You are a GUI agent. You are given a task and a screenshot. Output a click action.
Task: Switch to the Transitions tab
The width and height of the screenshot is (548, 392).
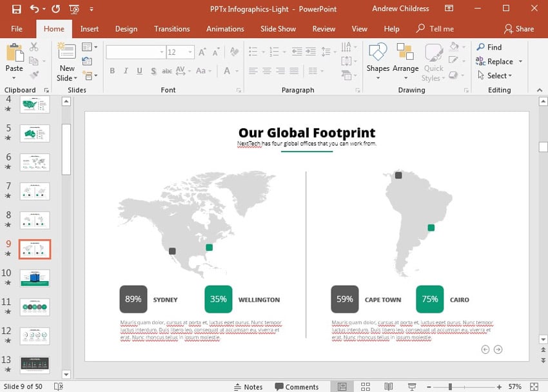(x=171, y=29)
